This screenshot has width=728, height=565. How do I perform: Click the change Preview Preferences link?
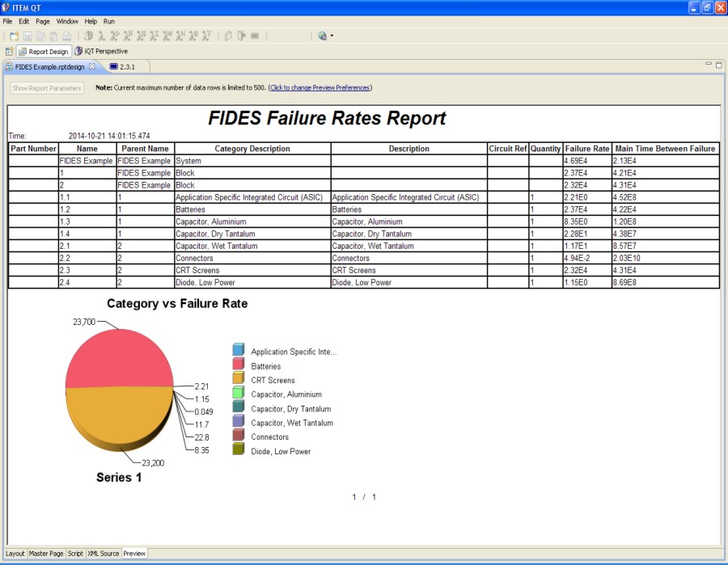click(x=320, y=87)
